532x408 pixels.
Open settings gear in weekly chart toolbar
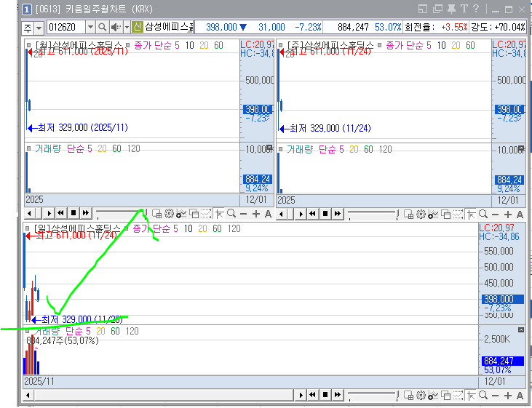pyautogui.click(x=421, y=215)
